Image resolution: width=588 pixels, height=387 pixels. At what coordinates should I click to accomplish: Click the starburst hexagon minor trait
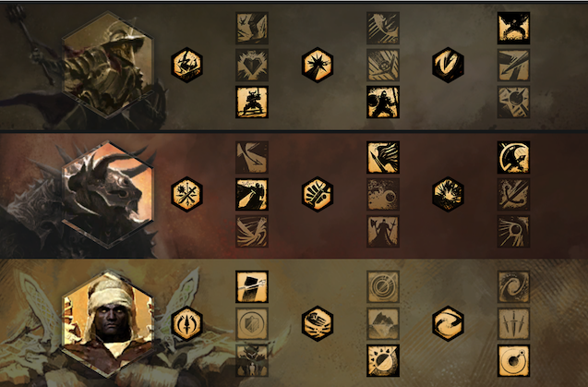point(318,65)
